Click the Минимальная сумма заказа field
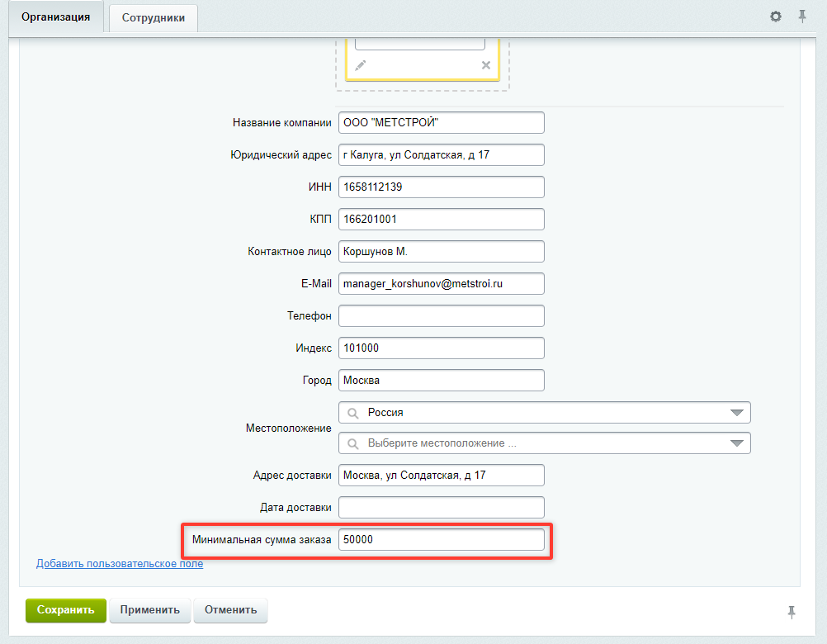The width and height of the screenshot is (827, 644). 442,540
